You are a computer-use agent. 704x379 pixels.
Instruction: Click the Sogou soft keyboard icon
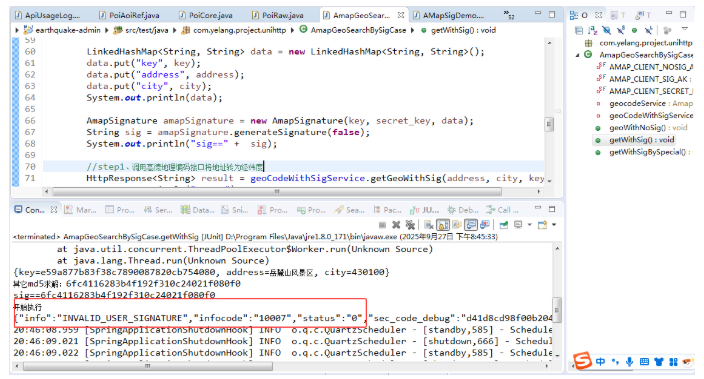[644, 361]
